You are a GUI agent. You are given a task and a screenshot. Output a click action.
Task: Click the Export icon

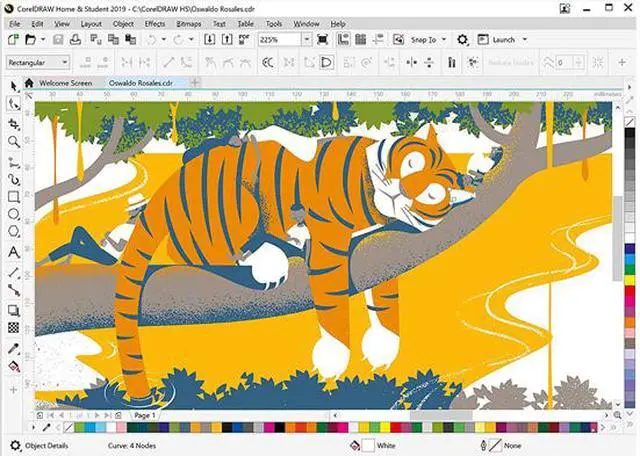pos(227,40)
